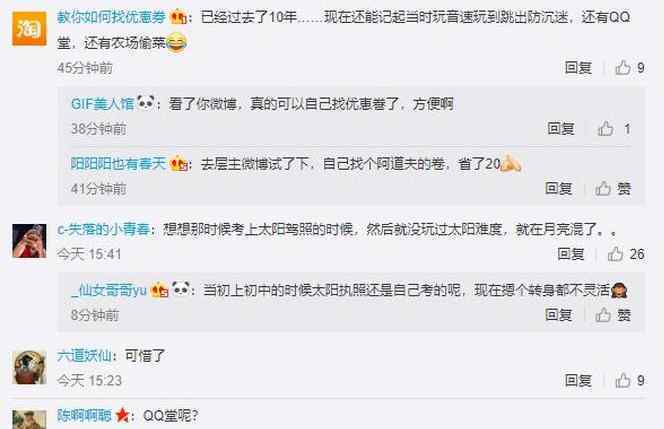
Task: Like the 教你如何找优惠券 comment with 9 likes
Action: click(623, 67)
